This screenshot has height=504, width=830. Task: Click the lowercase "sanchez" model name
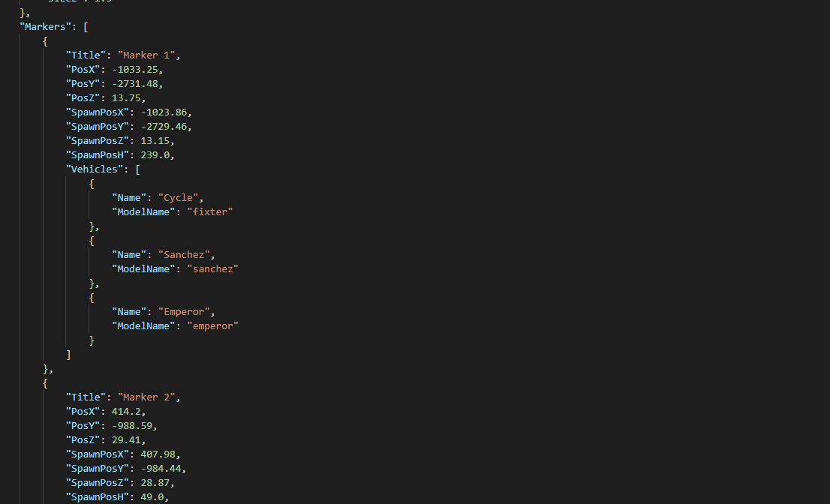tap(213, 268)
